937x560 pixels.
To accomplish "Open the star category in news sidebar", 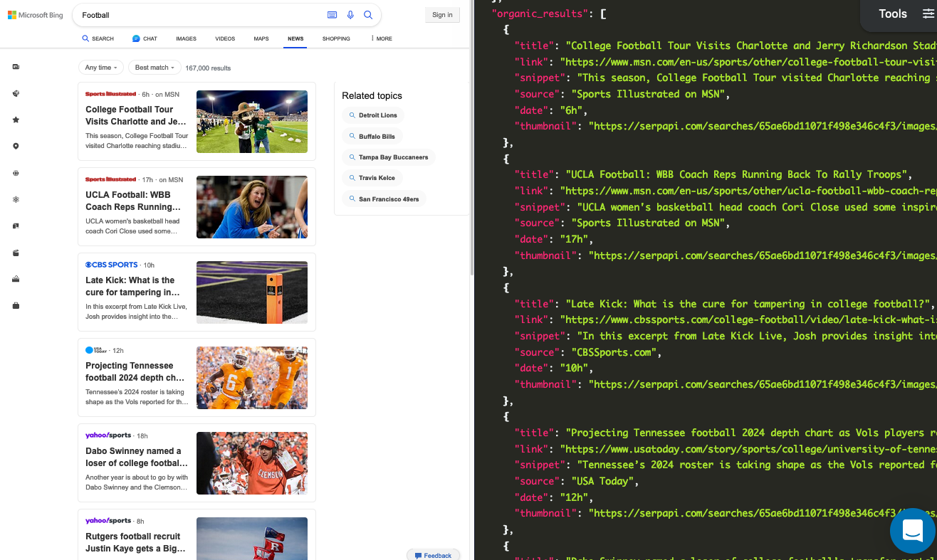I will pyautogui.click(x=16, y=120).
